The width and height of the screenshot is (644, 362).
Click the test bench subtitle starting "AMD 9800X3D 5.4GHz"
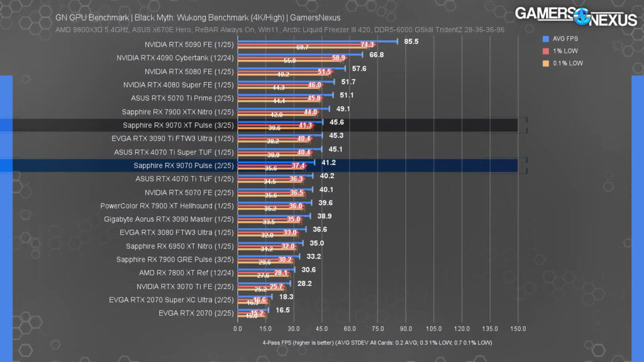pos(280,30)
